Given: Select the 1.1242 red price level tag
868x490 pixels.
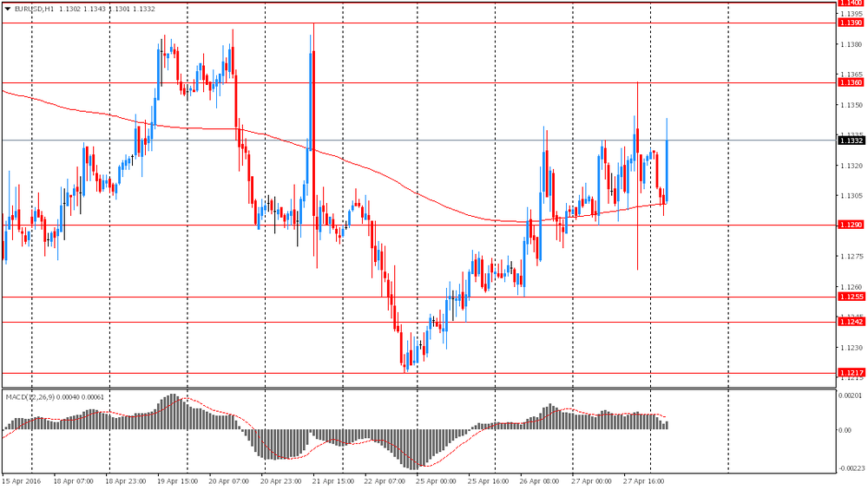Looking at the screenshot, I should (x=850, y=322).
